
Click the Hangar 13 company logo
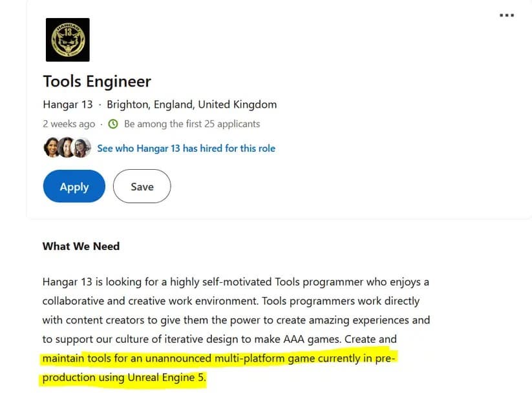tap(68, 40)
